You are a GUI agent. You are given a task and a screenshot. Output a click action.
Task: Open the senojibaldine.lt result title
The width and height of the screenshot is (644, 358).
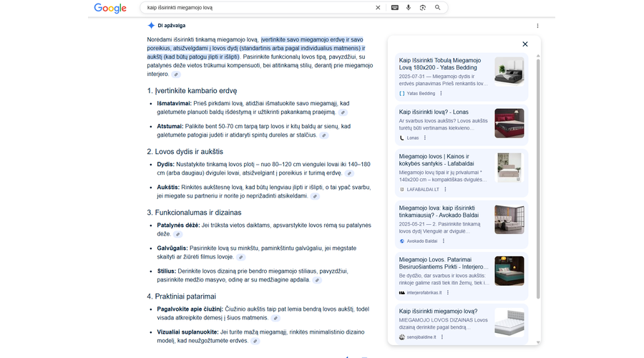pos(438,311)
